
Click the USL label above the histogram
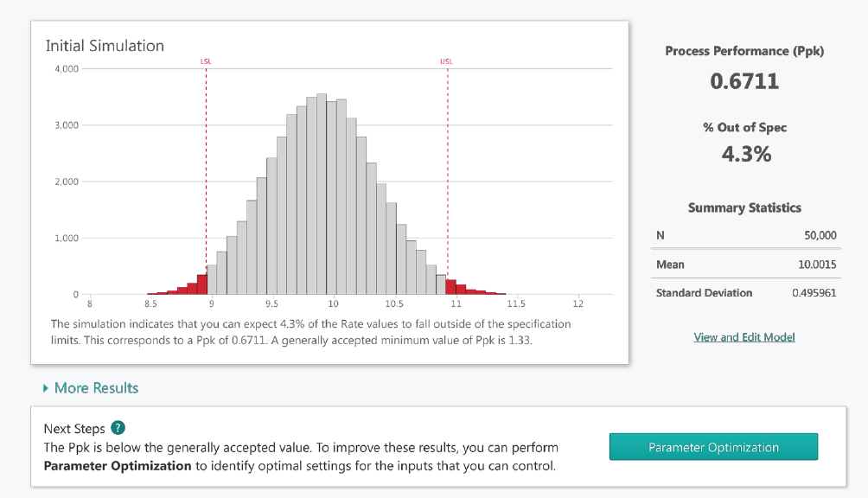pos(446,61)
